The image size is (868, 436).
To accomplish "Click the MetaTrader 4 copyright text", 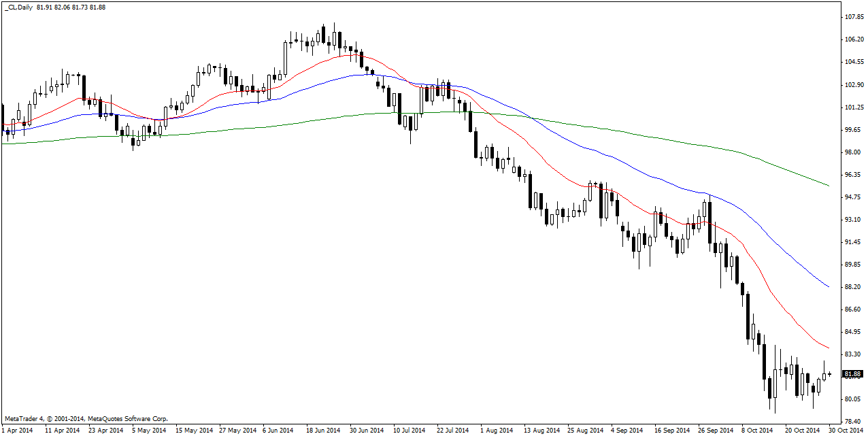I will 86,419.
